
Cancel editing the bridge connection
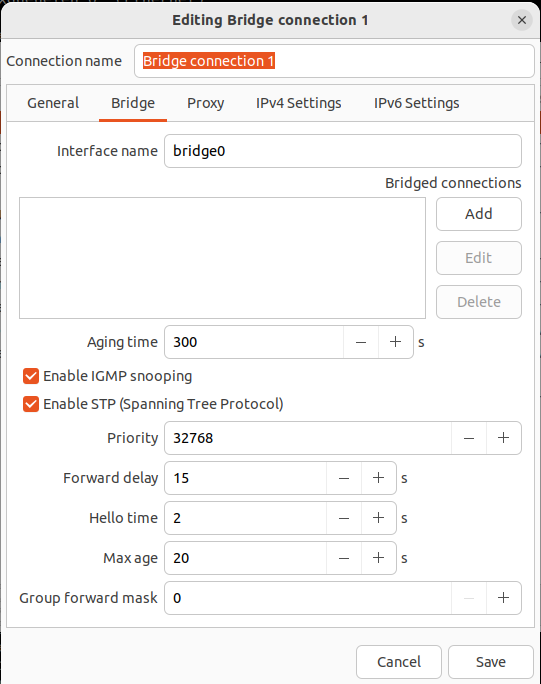pyautogui.click(x=399, y=662)
